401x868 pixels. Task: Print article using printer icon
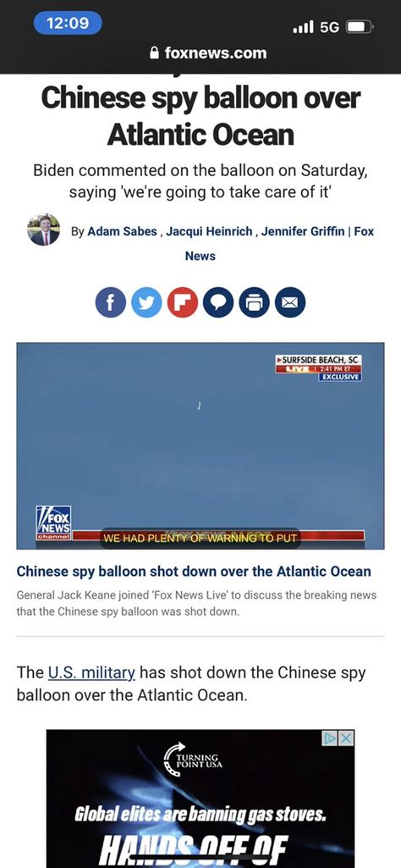point(255,302)
